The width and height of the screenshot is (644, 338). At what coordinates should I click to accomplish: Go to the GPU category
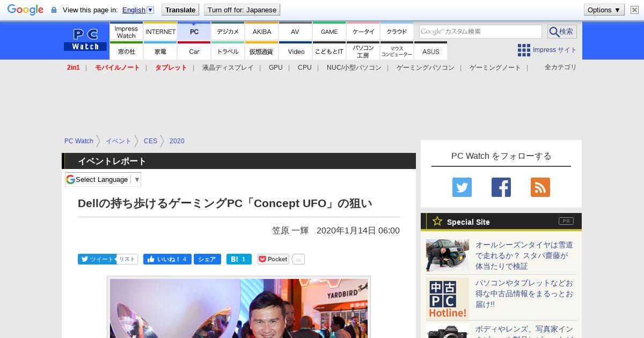pyautogui.click(x=276, y=68)
